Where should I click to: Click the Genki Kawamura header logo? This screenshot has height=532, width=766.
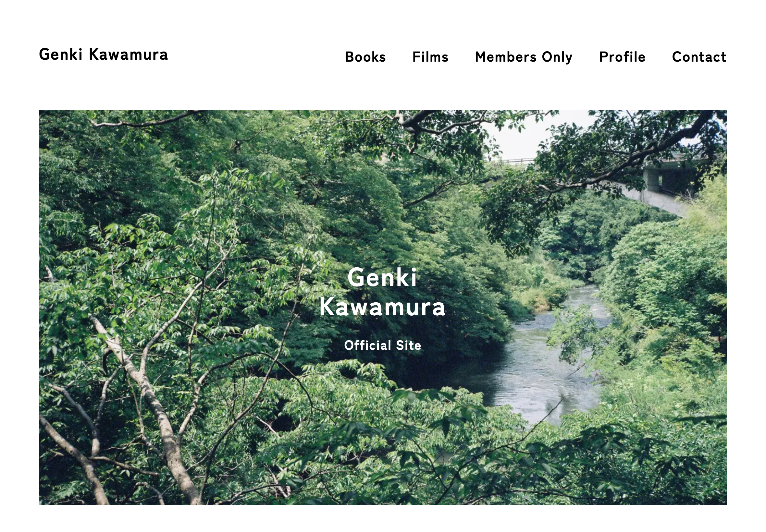[x=104, y=55]
